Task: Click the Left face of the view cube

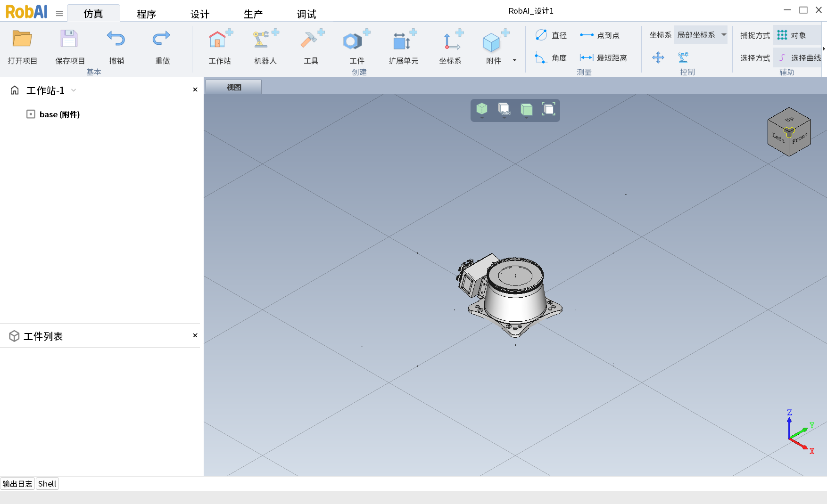Action: pyautogui.click(x=778, y=138)
